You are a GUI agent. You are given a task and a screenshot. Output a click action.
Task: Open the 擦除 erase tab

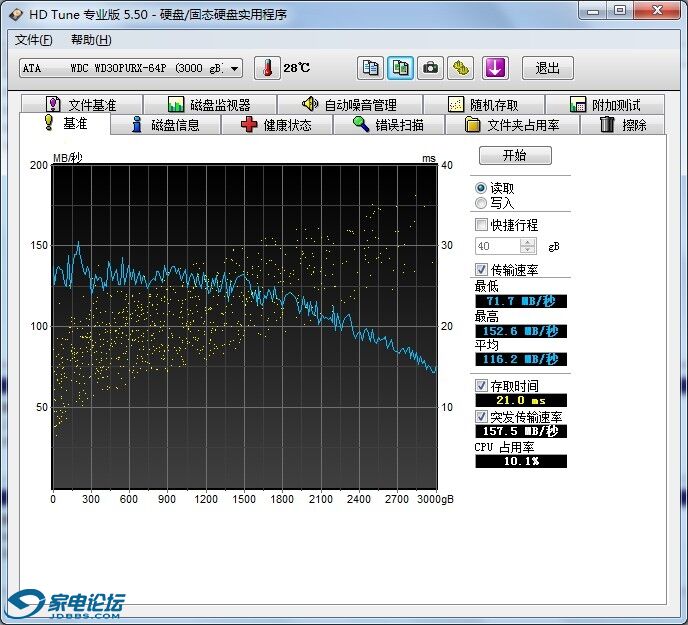pyautogui.click(x=623, y=125)
